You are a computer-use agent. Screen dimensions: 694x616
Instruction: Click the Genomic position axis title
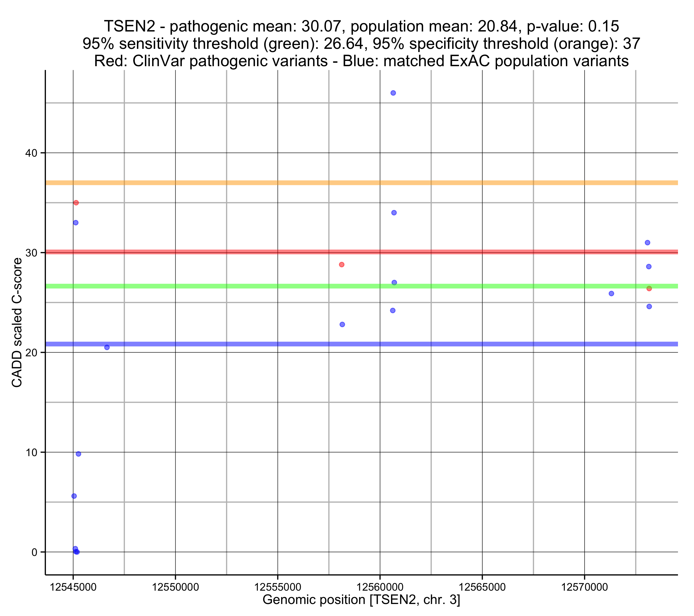(x=361, y=600)
